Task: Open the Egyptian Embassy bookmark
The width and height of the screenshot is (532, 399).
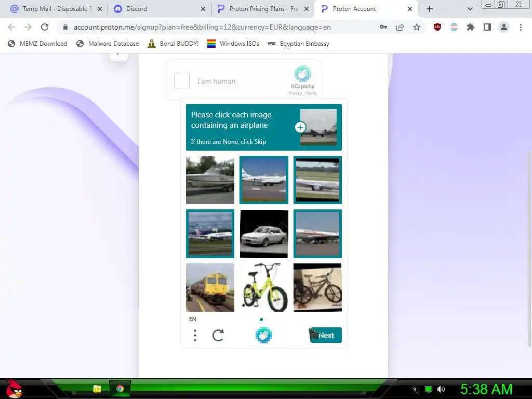Action: [x=298, y=44]
